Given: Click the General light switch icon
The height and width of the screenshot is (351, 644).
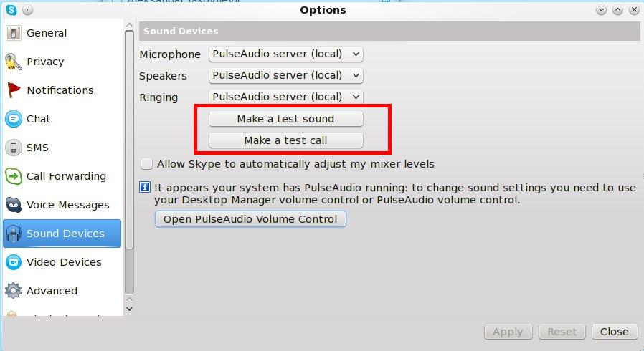Looking at the screenshot, I should [x=13, y=33].
